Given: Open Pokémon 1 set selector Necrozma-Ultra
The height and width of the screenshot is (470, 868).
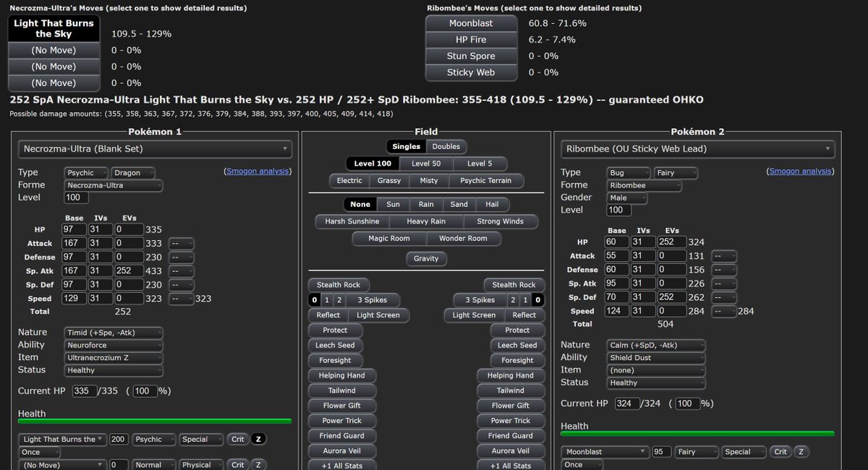Looking at the screenshot, I should click(x=156, y=149).
